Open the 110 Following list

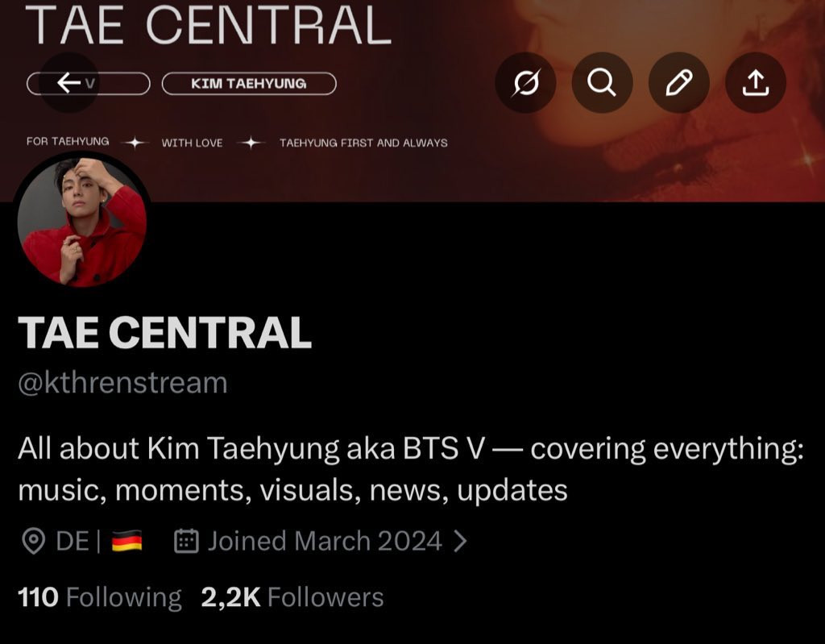point(99,597)
